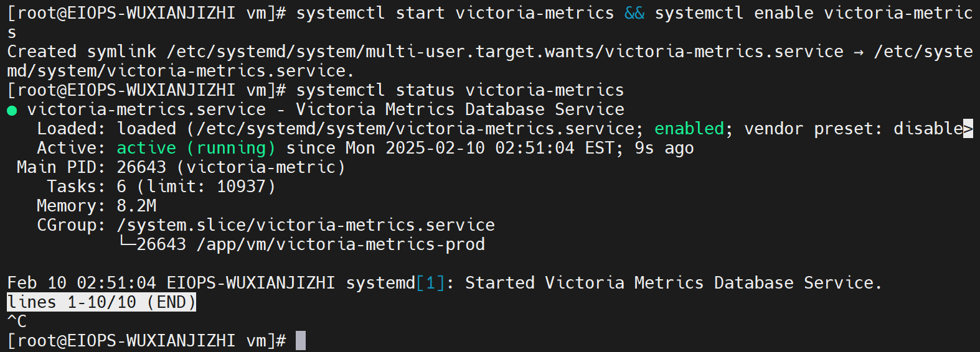Screen dimensions: 980x352
Task: Click the terminal cursor block
Action: pos(301,341)
